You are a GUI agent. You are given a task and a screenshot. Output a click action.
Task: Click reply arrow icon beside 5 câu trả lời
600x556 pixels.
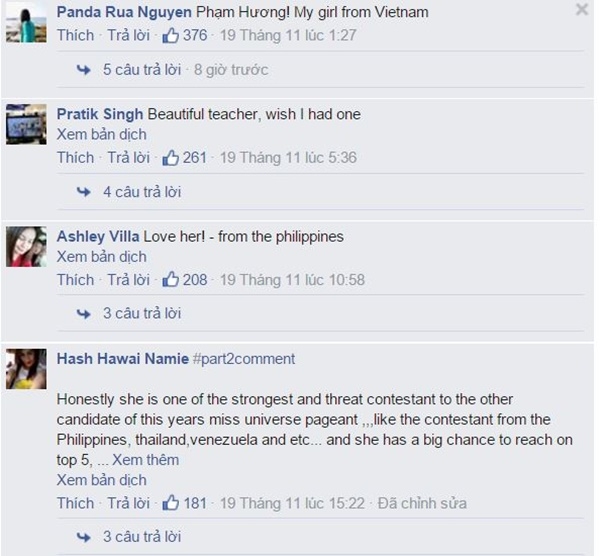(83, 70)
